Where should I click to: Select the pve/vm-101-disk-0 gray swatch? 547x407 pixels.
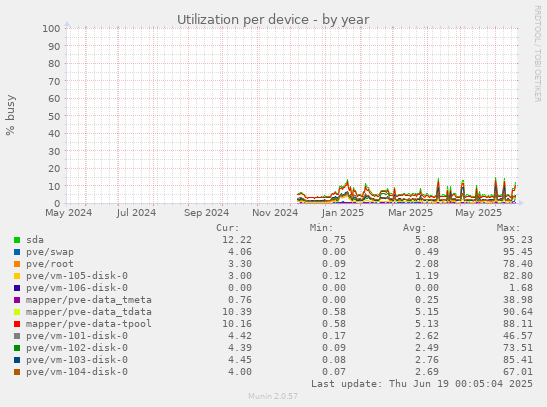click(x=17, y=336)
